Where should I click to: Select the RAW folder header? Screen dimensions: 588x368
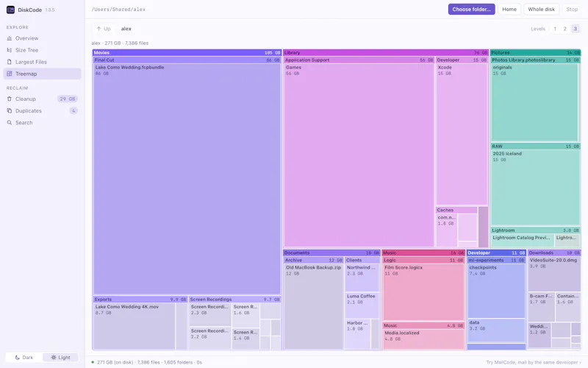pos(535,146)
